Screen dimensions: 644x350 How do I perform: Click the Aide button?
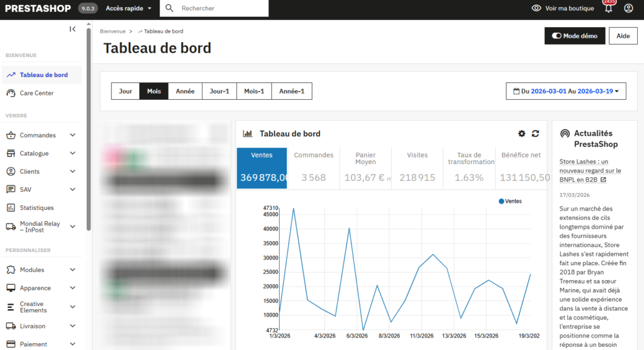(x=623, y=36)
